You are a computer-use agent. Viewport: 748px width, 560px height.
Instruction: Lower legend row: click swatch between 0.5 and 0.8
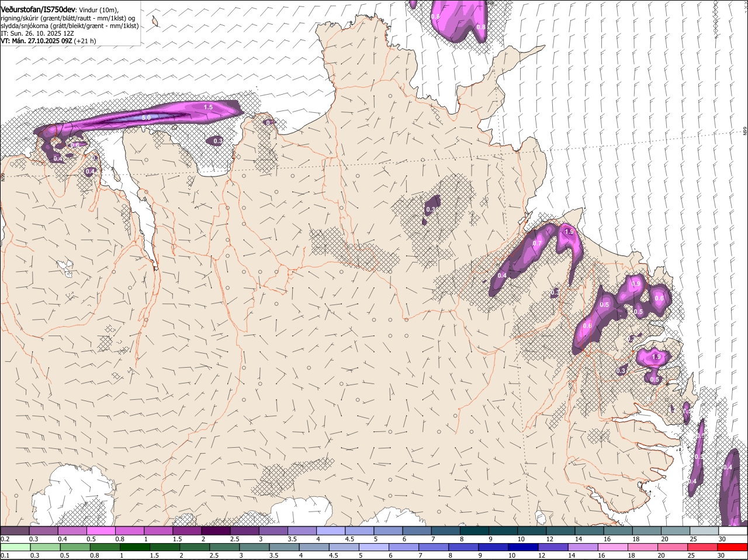[75, 547]
